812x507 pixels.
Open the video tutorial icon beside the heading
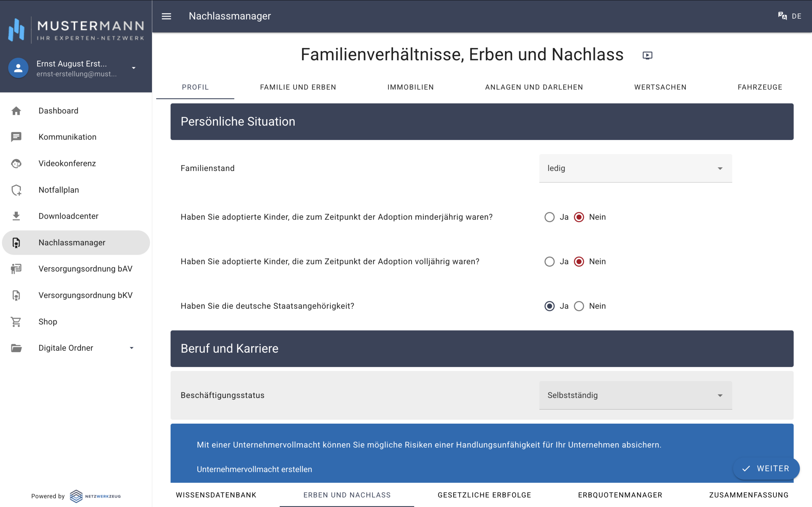[647, 55]
